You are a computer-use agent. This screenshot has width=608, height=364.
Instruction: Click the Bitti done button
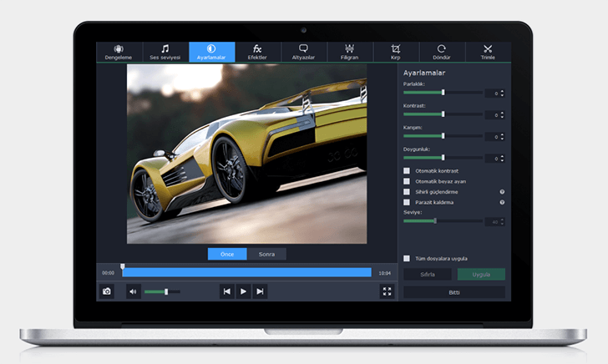[x=454, y=292]
